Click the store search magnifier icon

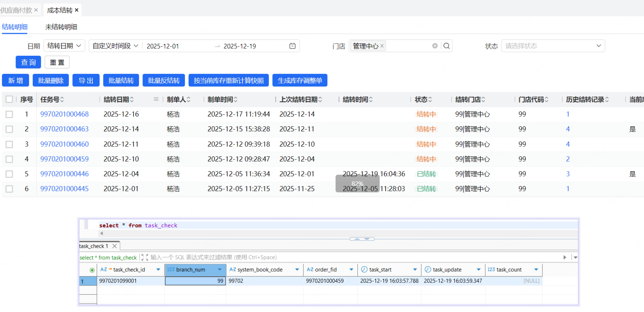pos(446,46)
